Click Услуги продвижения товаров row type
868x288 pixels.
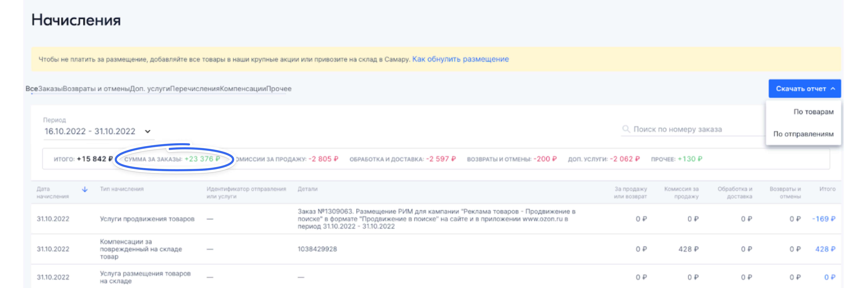click(147, 219)
